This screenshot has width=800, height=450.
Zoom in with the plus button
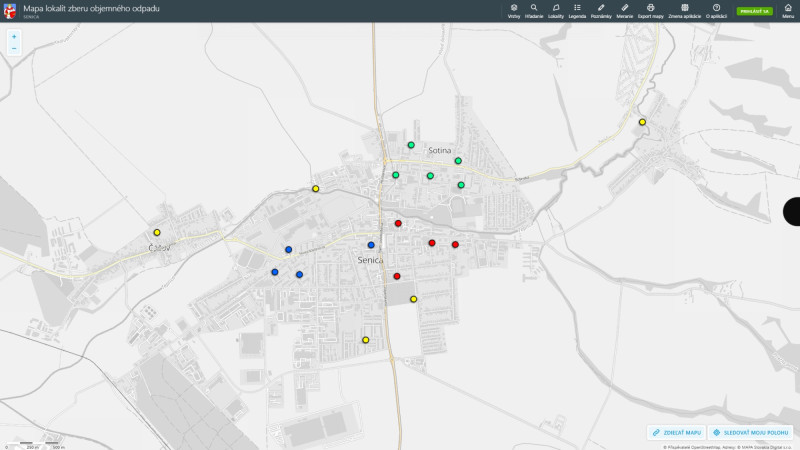[14, 36]
